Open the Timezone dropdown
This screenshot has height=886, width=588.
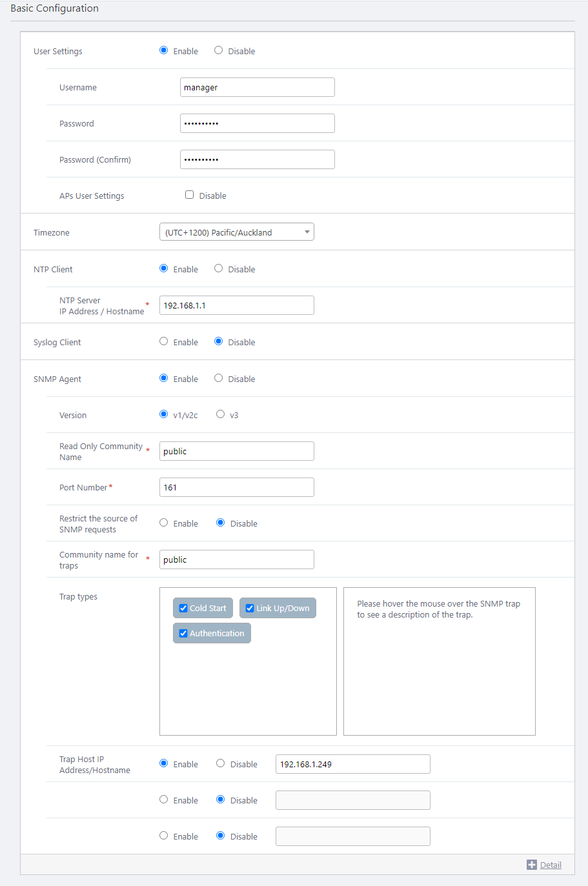(x=236, y=232)
